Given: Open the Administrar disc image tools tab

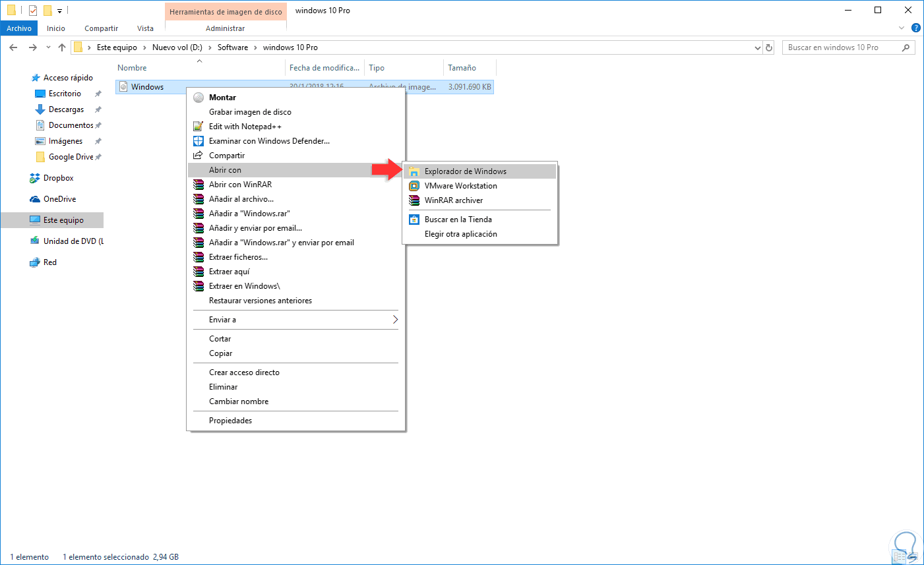Looking at the screenshot, I should tap(226, 28).
